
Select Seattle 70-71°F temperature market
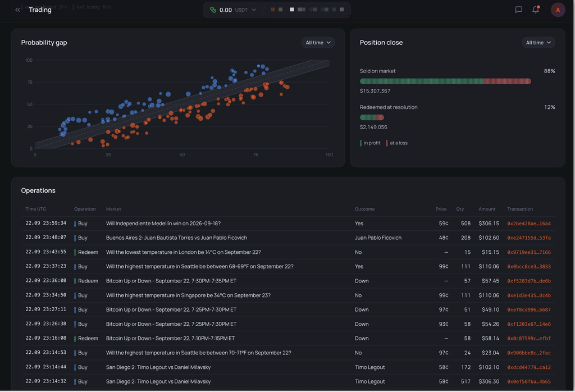[x=198, y=353]
